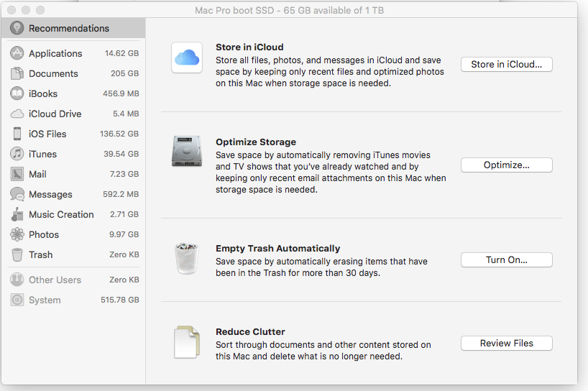Click the full trash icon for Empty Trash Automatically
588x391 pixels.
coord(187,258)
